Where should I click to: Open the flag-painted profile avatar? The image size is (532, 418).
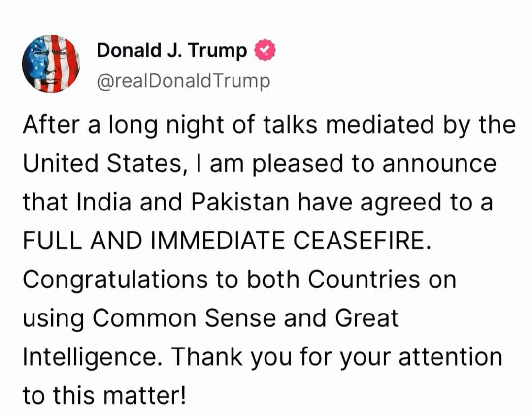click(x=51, y=64)
